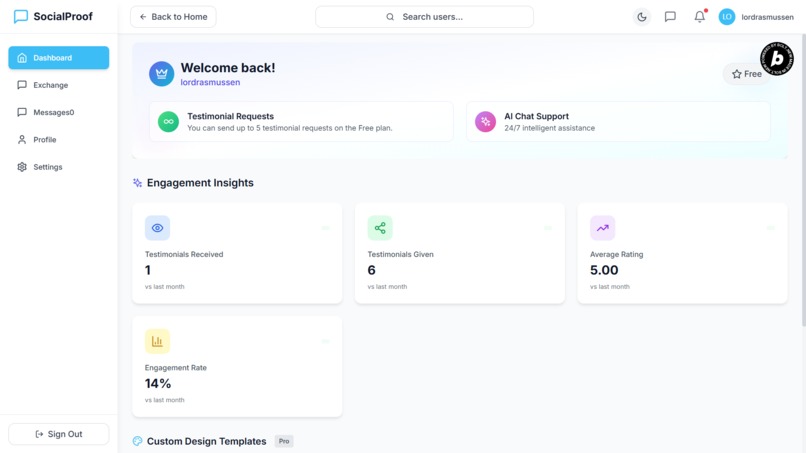Open the Dashboard sidebar item
This screenshot has height=453, width=806.
click(x=59, y=58)
